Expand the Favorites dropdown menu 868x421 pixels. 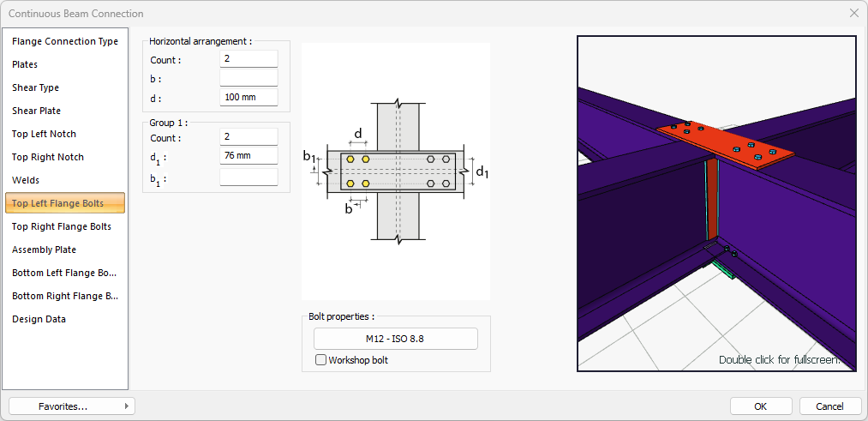[72, 406]
